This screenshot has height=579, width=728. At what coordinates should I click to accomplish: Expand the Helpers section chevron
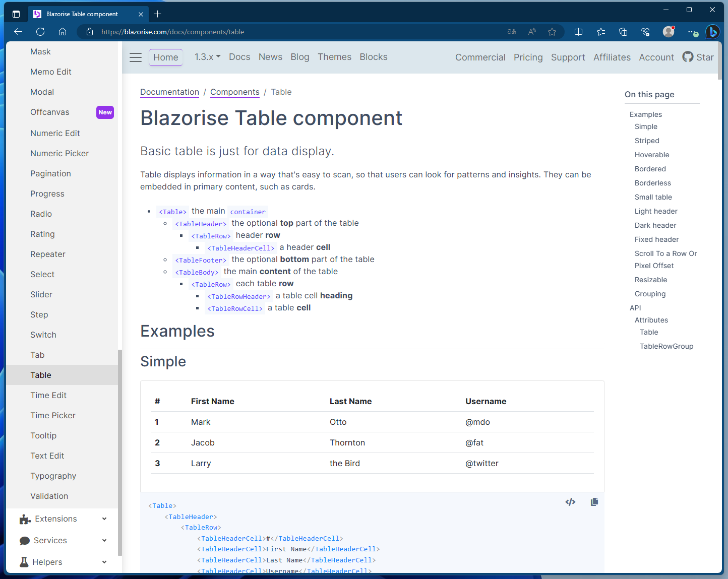pyautogui.click(x=104, y=562)
